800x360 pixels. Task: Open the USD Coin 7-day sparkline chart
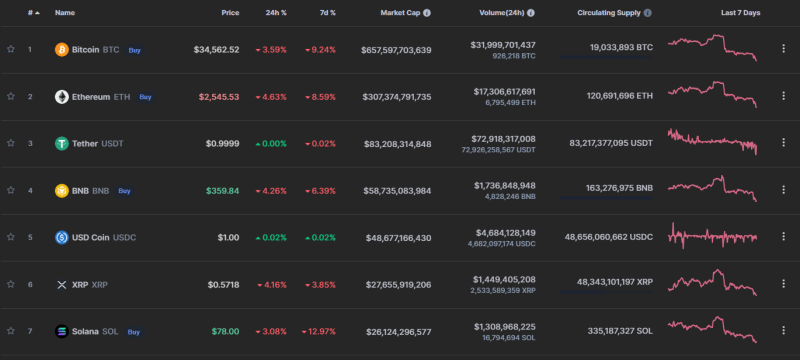click(713, 237)
